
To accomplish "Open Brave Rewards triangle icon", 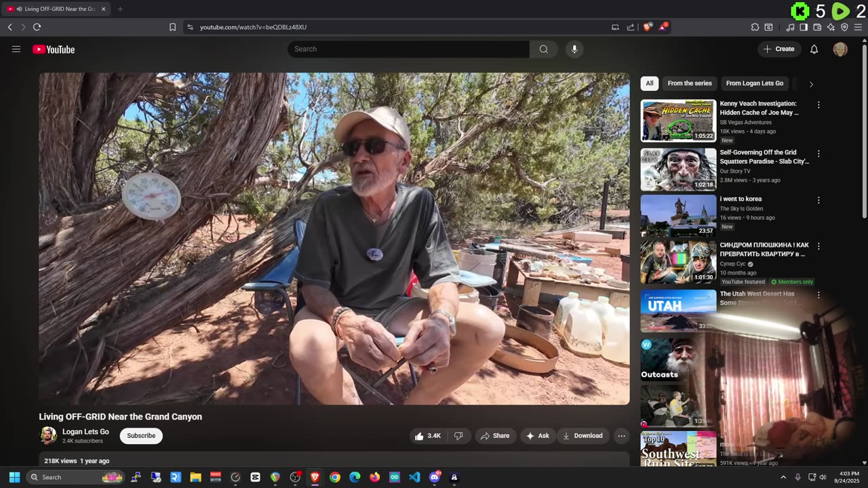I will coord(663,27).
